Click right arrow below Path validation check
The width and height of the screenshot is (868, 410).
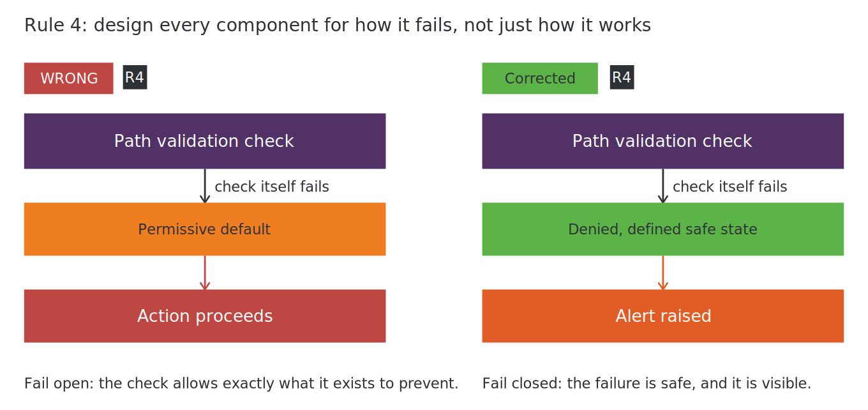663,186
